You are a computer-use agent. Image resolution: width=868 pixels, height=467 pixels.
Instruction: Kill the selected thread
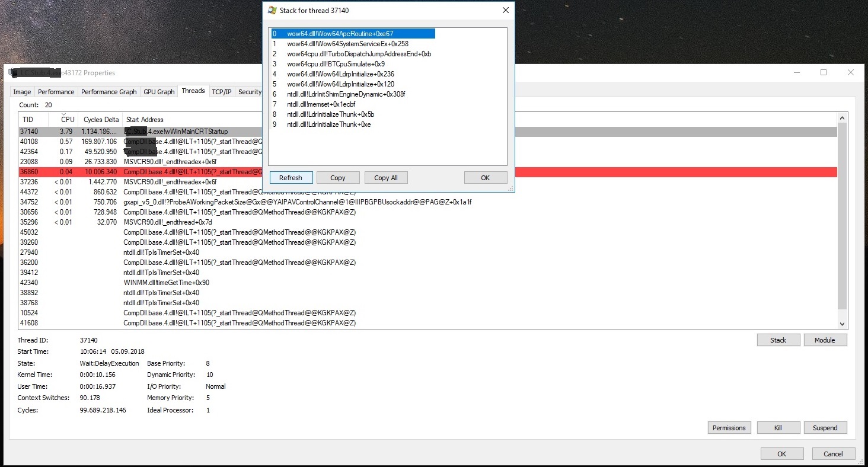pyautogui.click(x=778, y=428)
